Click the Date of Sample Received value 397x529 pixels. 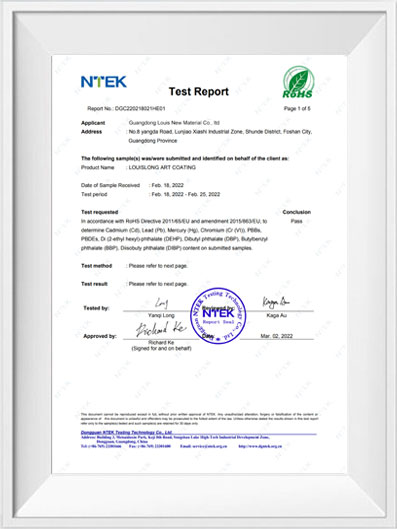coord(167,185)
